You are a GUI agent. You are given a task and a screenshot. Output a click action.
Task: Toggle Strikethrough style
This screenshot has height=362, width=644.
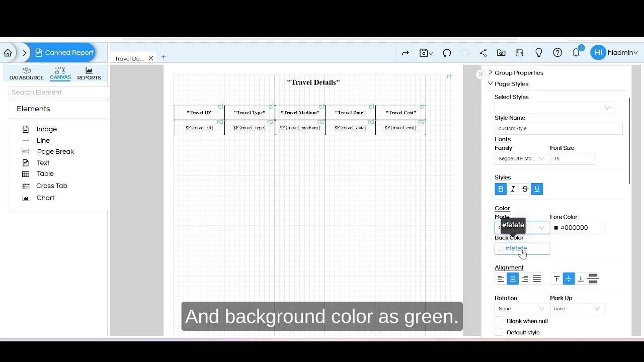coord(525,189)
